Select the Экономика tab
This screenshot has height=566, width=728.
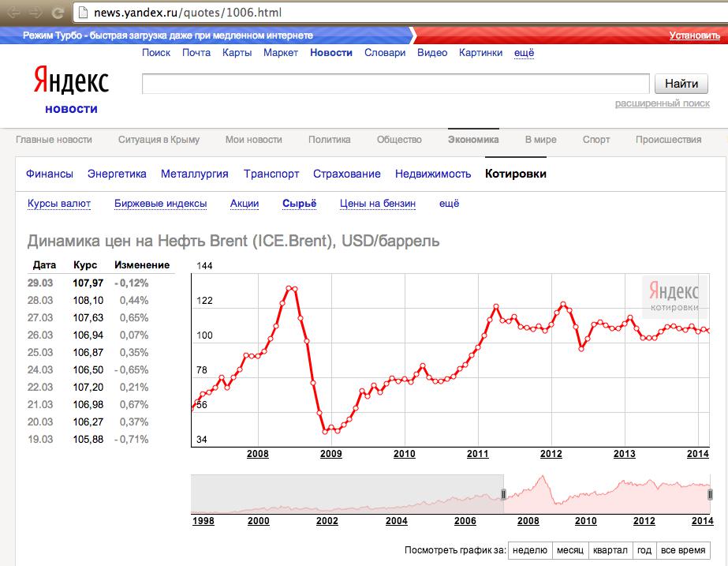tap(473, 140)
